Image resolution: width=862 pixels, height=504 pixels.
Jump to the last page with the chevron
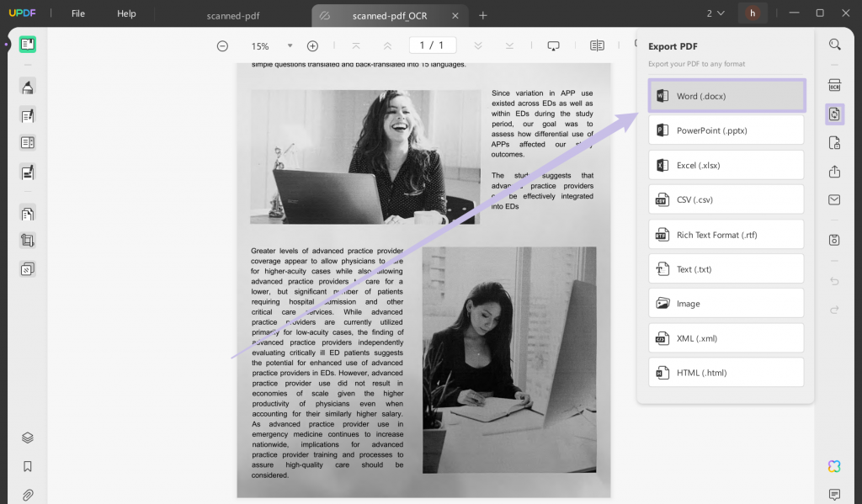coord(509,45)
